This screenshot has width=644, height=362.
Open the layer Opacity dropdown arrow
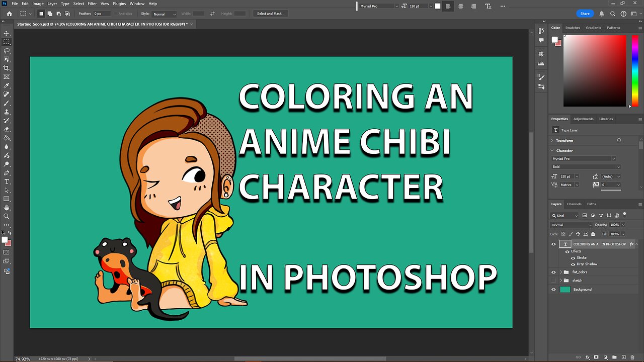(624, 225)
